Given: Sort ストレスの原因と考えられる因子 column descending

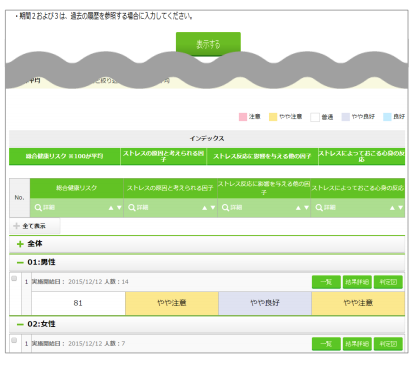Looking at the screenshot, I should tap(213, 208).
